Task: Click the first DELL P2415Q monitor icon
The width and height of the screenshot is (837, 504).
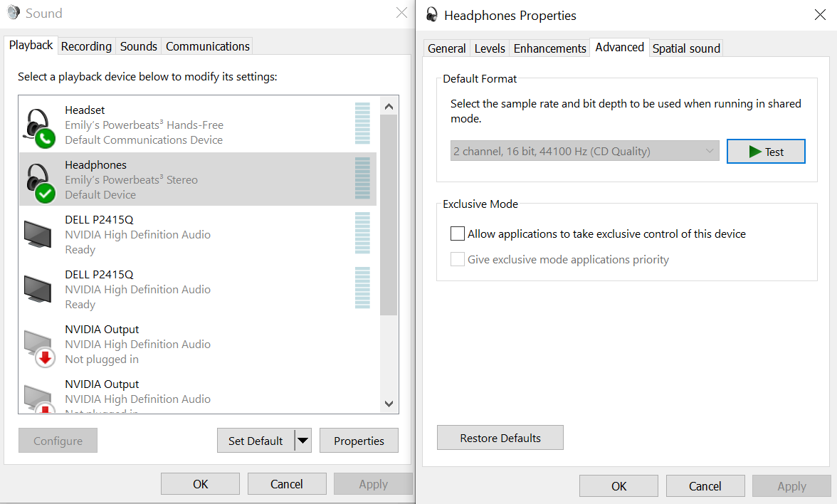Action: 38,234
